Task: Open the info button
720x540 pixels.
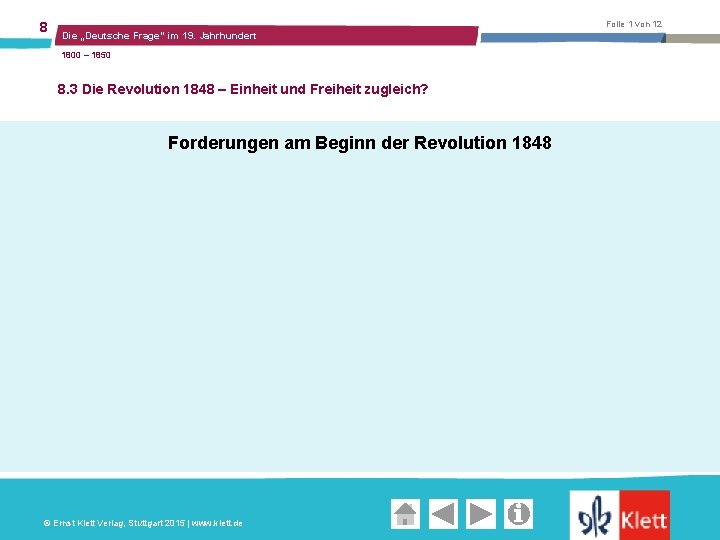Action: pyautogui.click(x=518, y=514)
